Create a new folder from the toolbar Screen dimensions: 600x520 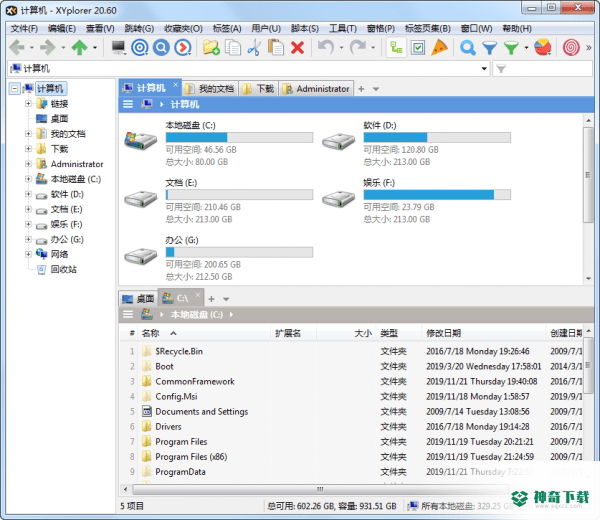pos(211,48)
